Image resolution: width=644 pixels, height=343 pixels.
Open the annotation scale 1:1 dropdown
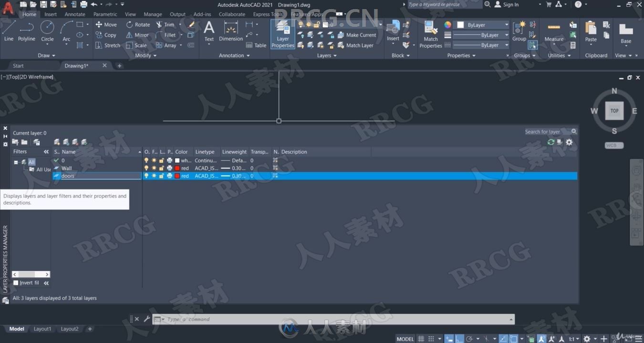(x=574, y=339)
